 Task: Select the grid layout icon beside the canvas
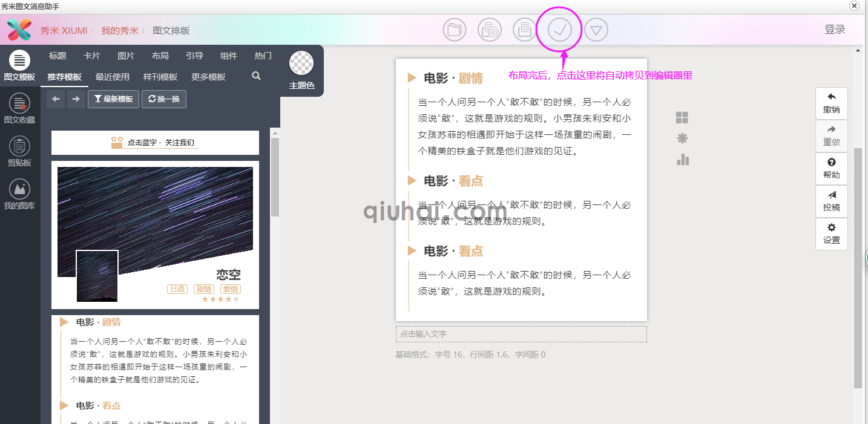point(682,117)
